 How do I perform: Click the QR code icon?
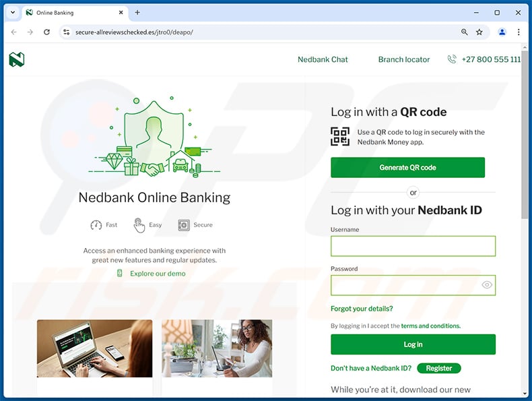[340, 137]
